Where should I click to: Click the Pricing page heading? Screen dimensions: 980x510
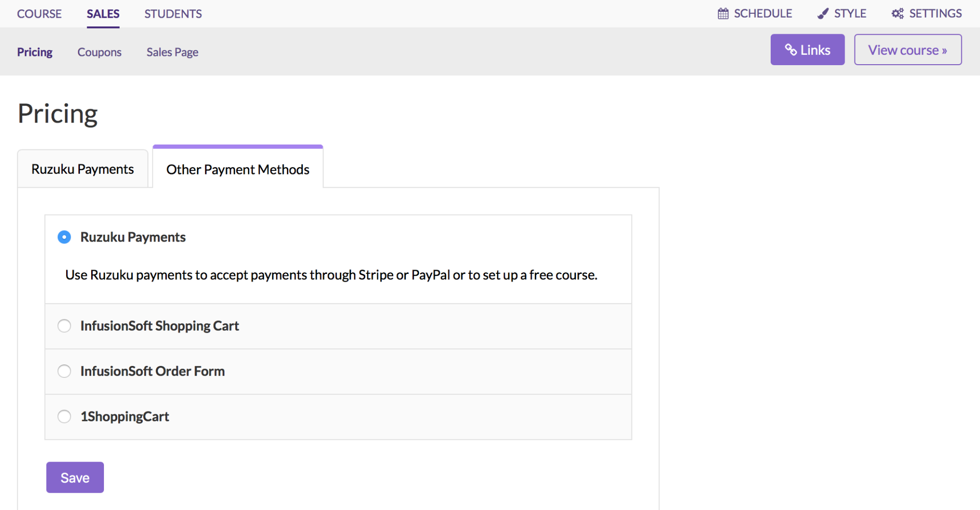click(58, 114)
